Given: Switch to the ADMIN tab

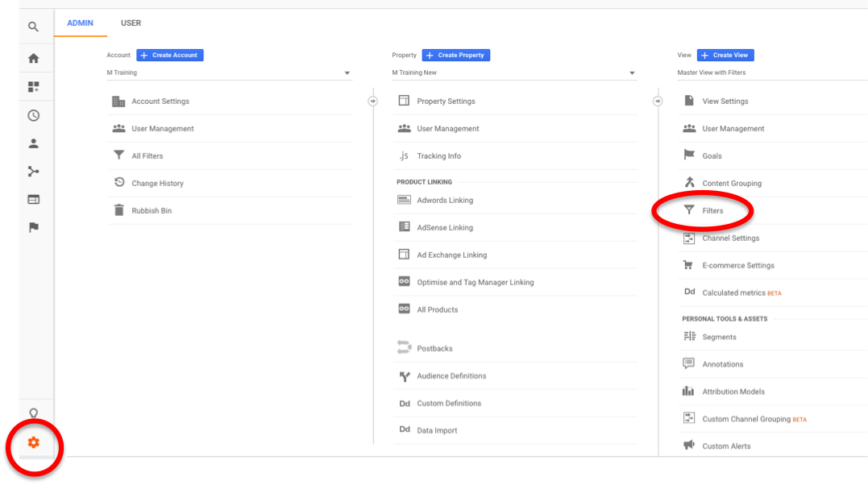Looking at the screenshot, I should click(81, 23).
